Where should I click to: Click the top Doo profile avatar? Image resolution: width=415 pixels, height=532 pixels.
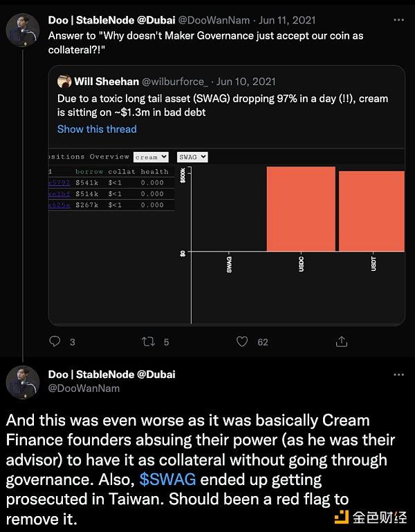coord(23,29)
